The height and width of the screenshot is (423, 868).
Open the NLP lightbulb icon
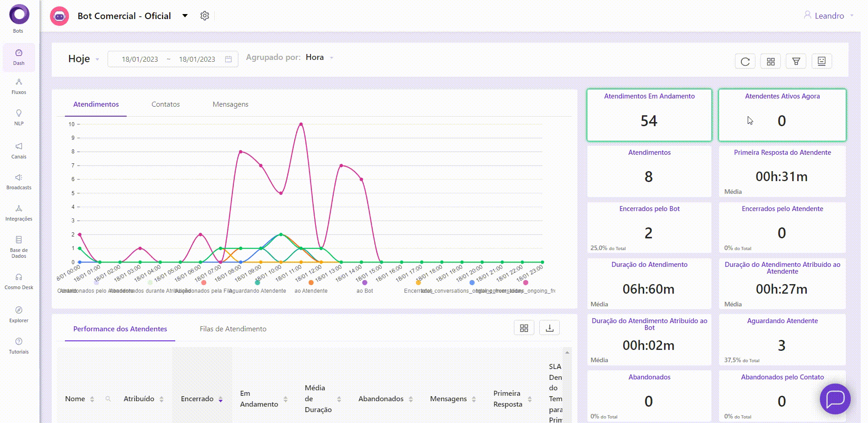[19, 117]
